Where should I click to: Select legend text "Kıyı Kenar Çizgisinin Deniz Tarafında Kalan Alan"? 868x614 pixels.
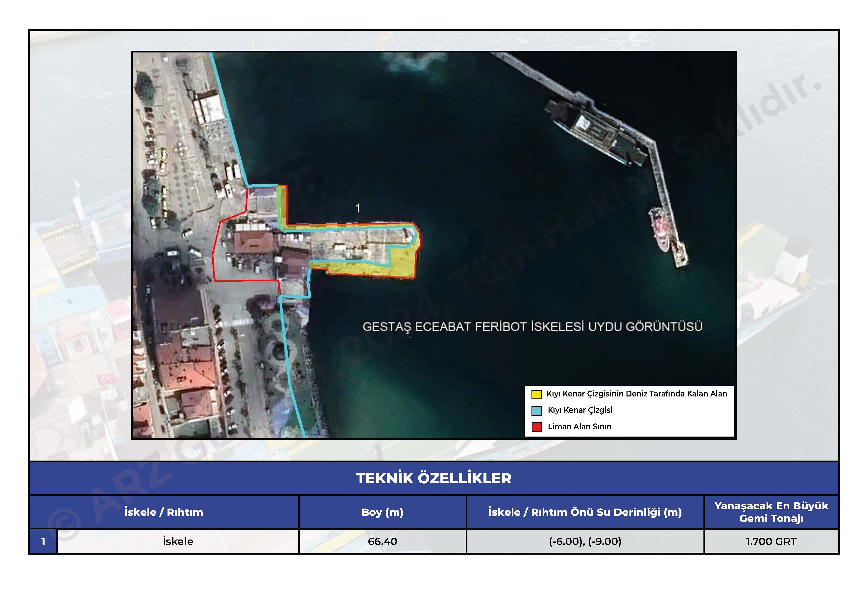(x=637, y=394)
